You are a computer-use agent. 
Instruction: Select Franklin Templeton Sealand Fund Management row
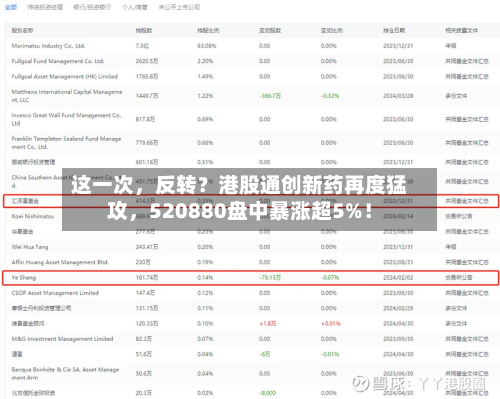pyautogui.click(x=66, y=143)
